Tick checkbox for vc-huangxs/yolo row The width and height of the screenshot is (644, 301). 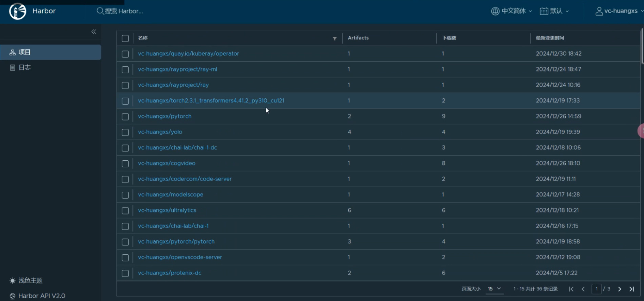[125, 132]
